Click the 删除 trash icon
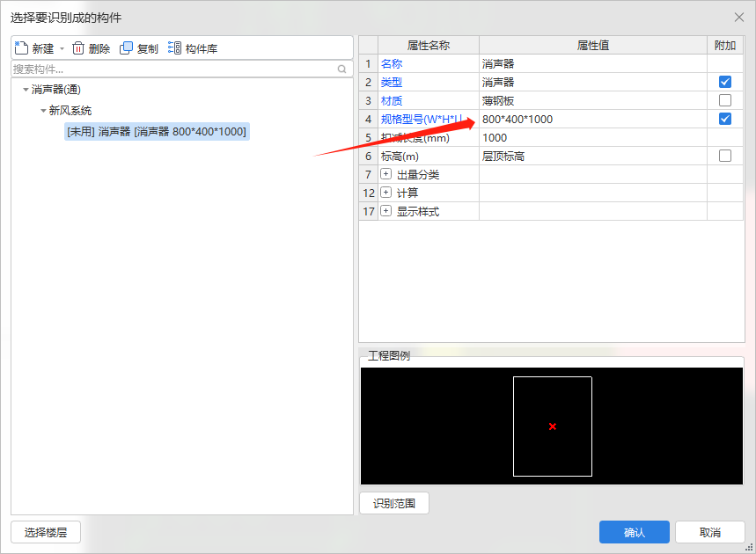 (78, 48)
